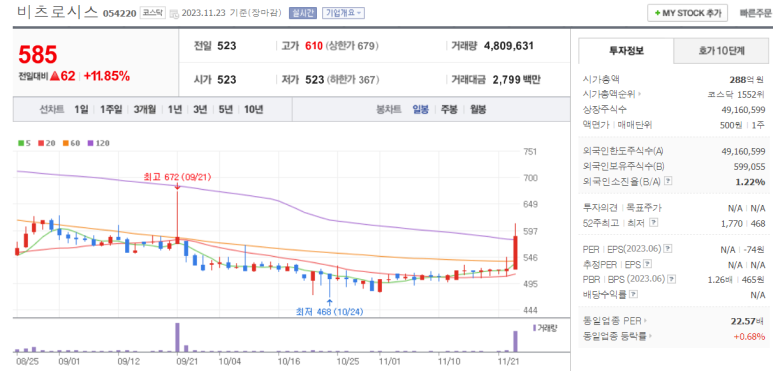Screen dimensions: 773x371
Task: Click the plus icon in MY STOCK 추가
Action: 658,13
